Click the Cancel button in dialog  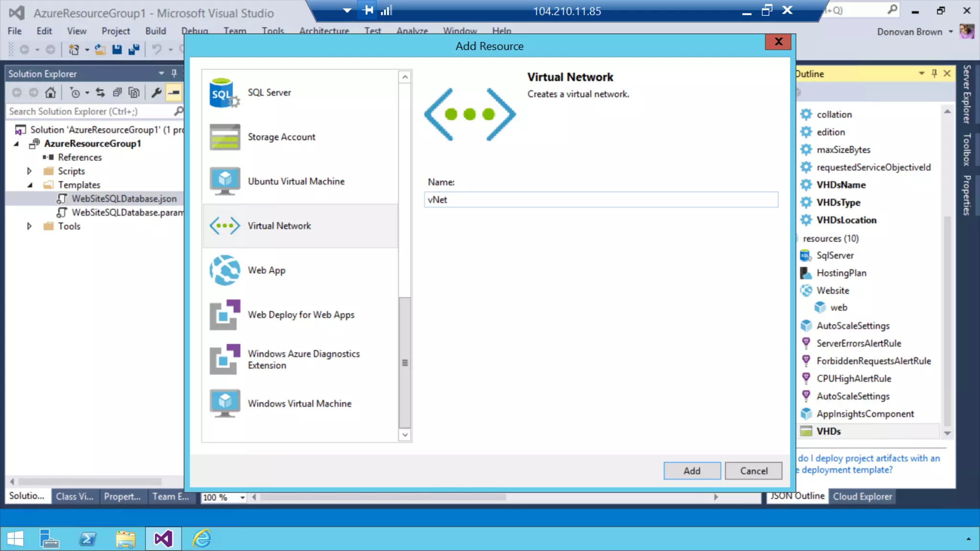(x=753, y=471)
